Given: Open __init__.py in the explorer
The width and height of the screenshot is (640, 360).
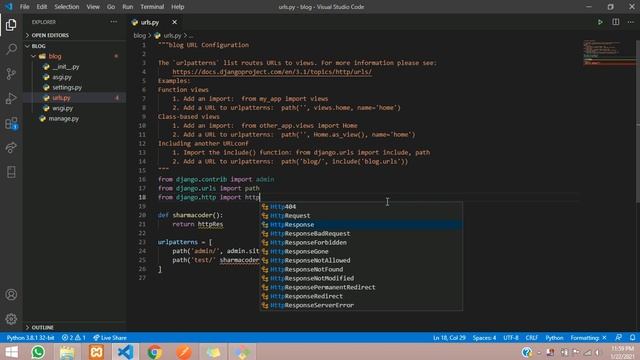Looking at the screenshot, I should coord(66,67).
